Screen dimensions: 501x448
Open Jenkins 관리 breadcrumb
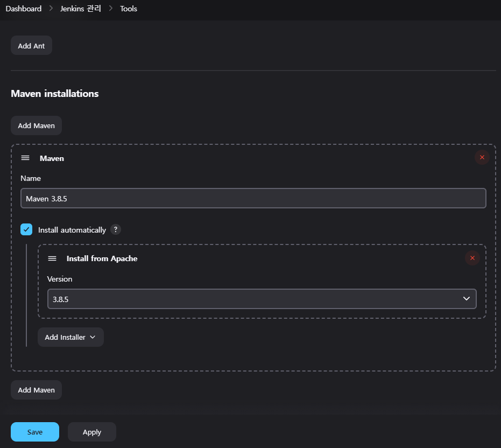(x=81, y=9)
